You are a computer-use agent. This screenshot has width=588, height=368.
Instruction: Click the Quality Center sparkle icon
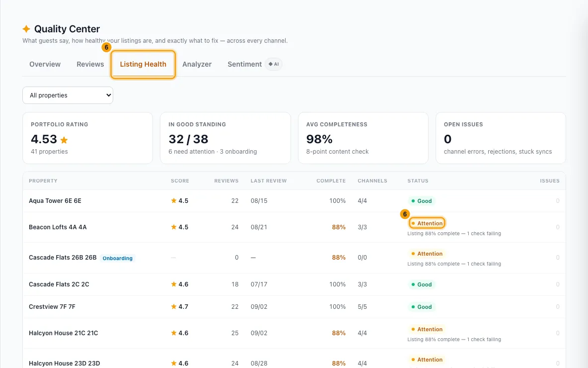(x=26, y=29)
